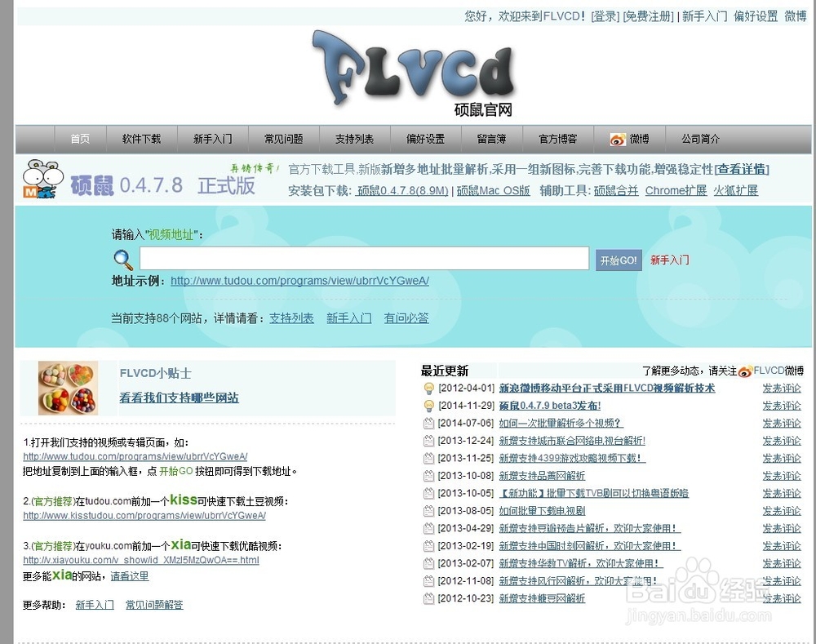Open the 软件下载 navigation tab
This screenshot has width=816, height=644.
click(x=141, y=139)
